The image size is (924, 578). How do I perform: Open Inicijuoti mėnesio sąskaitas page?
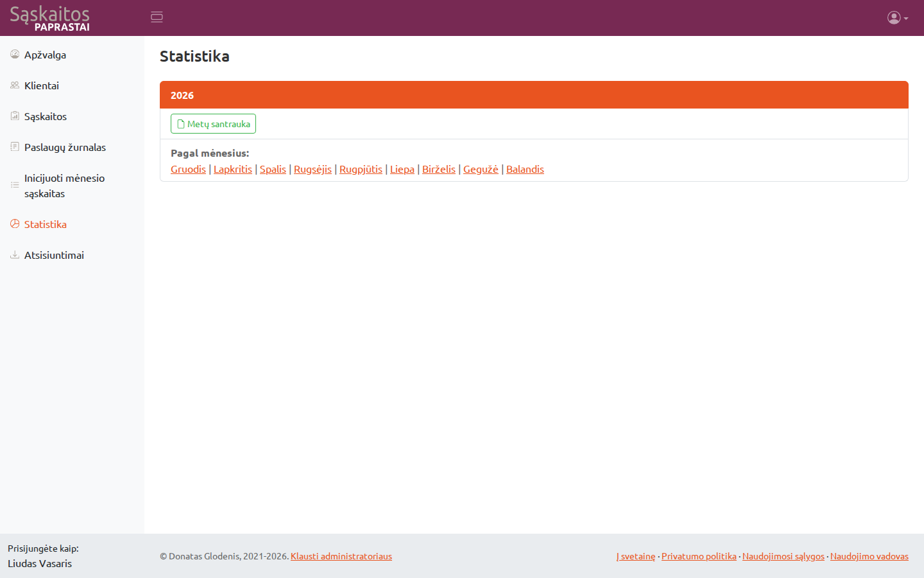point(72,186)
